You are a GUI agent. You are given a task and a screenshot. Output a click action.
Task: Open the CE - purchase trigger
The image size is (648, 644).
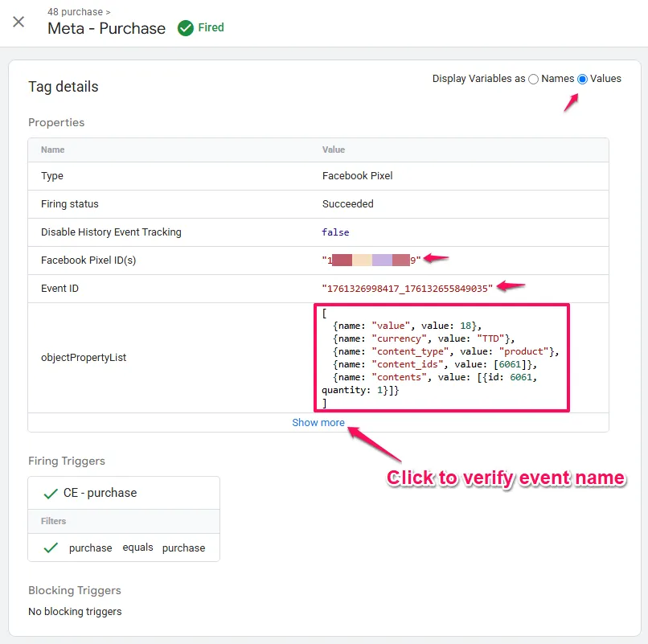[100, 493]
